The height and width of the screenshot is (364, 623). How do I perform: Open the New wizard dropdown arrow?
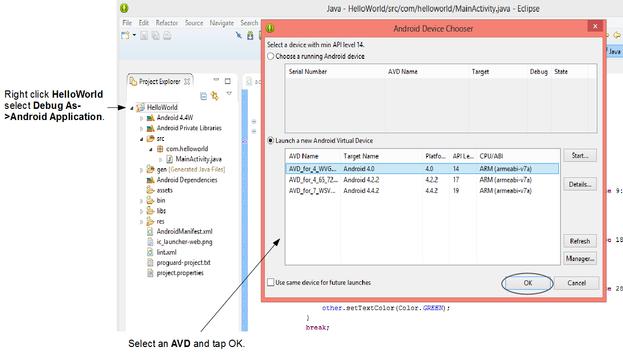pyautogui.click(x=135, y=35)
